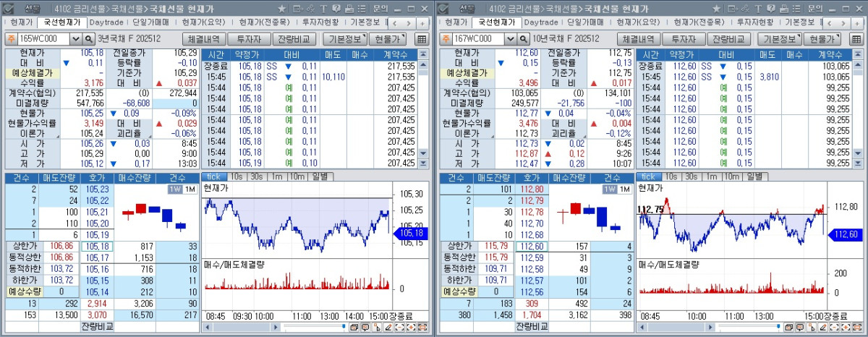This screenshot has height=337, width=868.
Task: Click horizontal scrollbar under left chart
Action: [x=240, y=327]
